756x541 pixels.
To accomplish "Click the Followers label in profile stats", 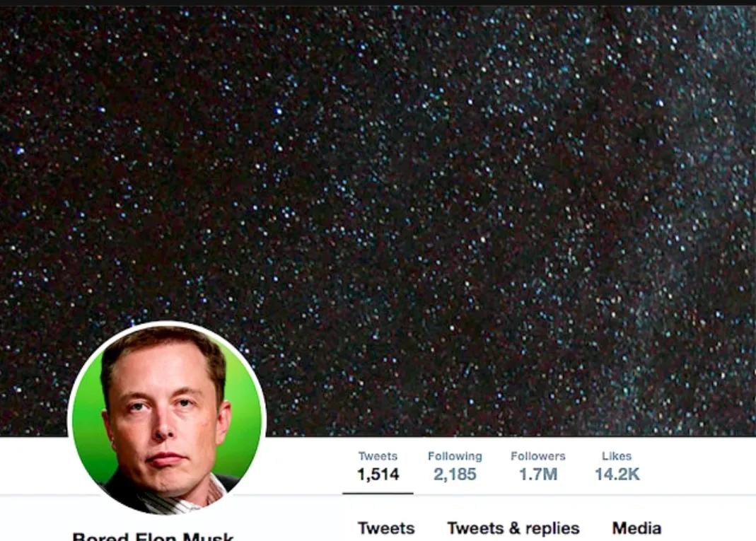I will click(538, 456).
